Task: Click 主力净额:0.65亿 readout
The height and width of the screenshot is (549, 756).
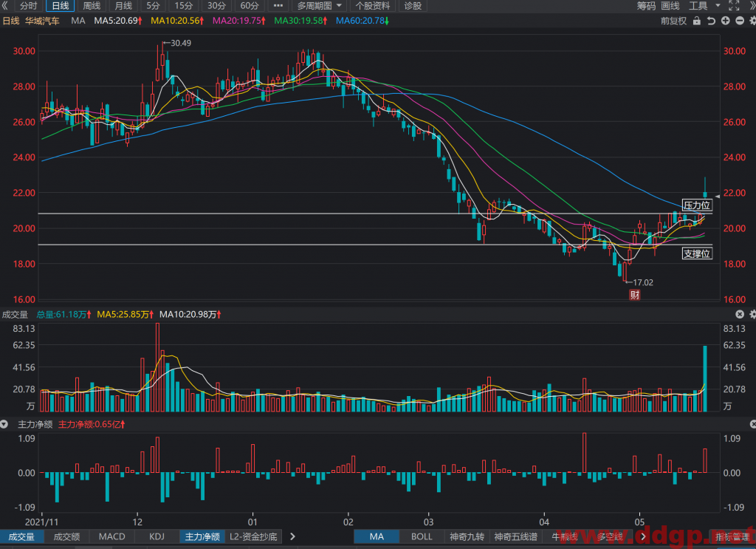Action: (x=92, y=424)
